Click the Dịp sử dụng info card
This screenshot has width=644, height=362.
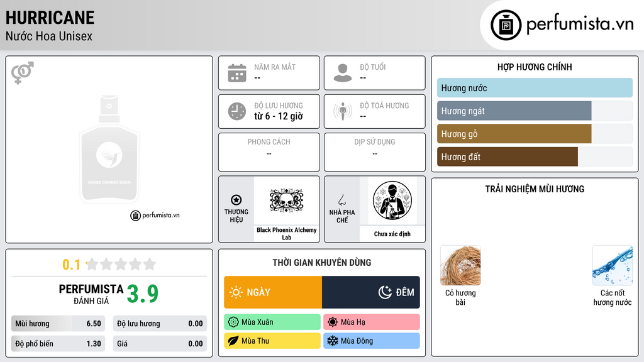click(x=375, y=152)
